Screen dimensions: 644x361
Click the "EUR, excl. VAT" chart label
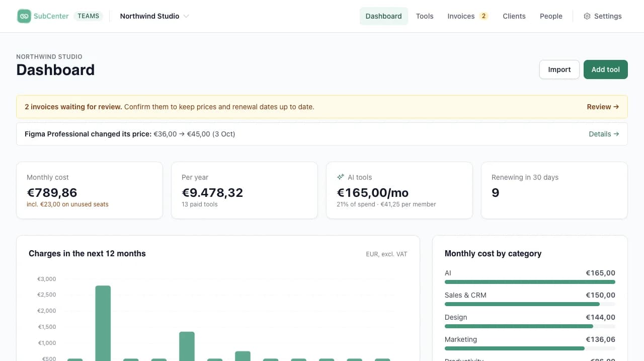386,254
